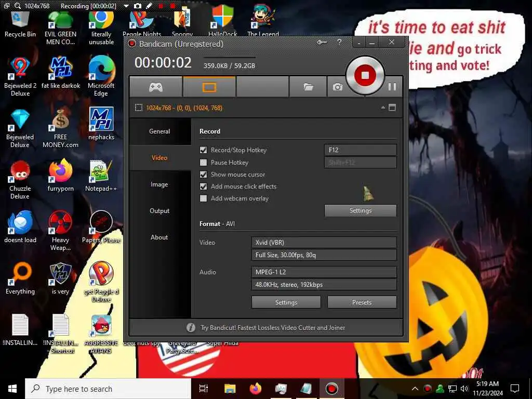Click the overlay bar magnifier icon
Screen dimensions: 532x399
(18, 6)
